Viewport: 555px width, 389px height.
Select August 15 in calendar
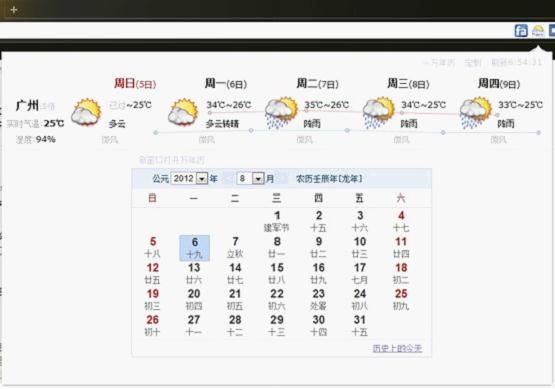tap(277, 274)
